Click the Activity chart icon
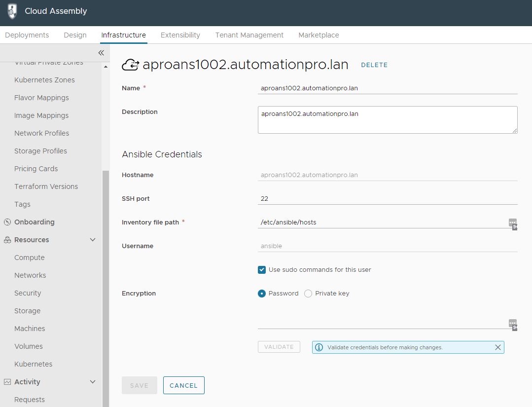Image resolution: width=532 pixels, height=407 pixels. pyautogui.click(x=7, y=382)
